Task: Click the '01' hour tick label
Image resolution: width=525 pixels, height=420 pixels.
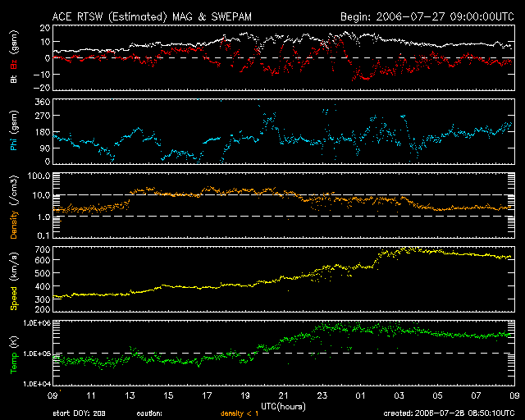Action: click(361, 395)
